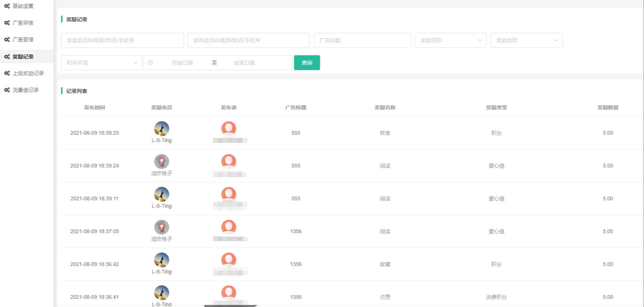Screen dimensions: 644x307
Task: Select the 结束日期 end date field
Action: click(x=245, y=63)
